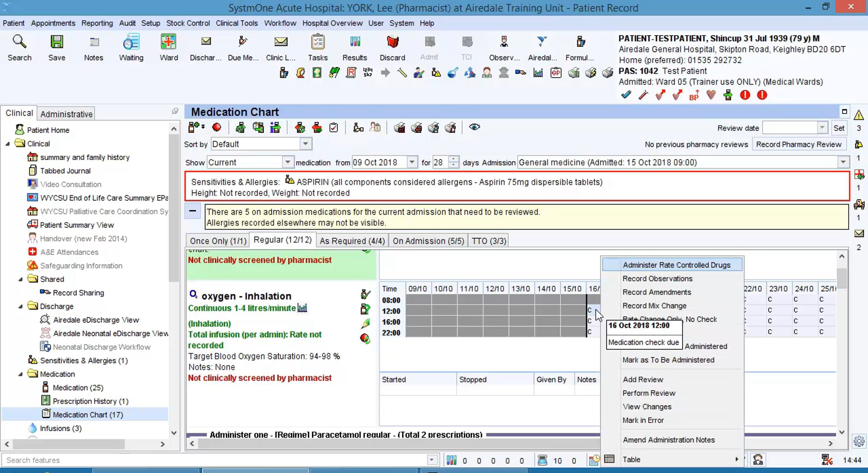Choose Administer Rate Controlled Drugs from context menu
868x473 pixels.
[672, 265]
